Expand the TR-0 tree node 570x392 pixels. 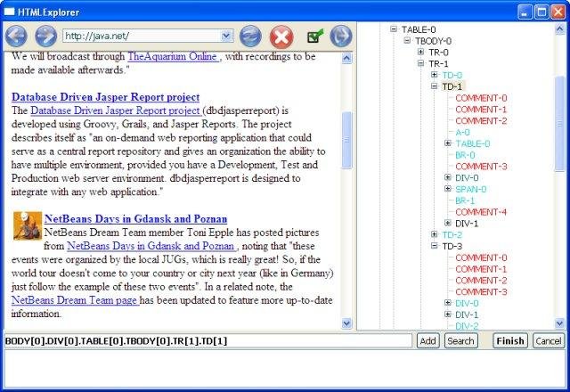(420, 52)
